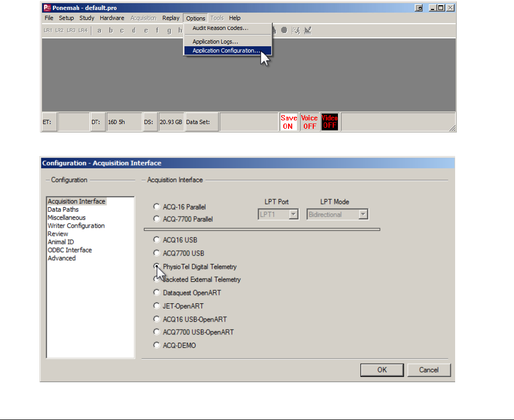Select Writer Configuration in list
This screenshot has width=514, height=420.
(x=76, y=226)
